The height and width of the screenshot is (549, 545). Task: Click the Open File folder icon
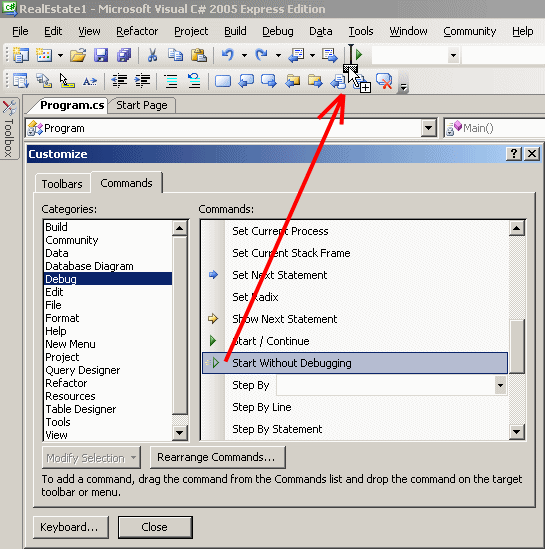78,55
